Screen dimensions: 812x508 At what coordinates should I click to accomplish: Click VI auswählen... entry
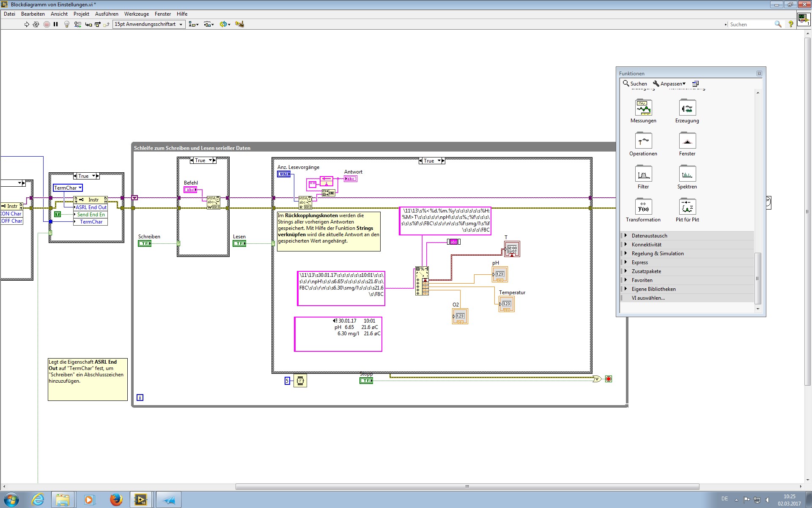coord(648,298)
